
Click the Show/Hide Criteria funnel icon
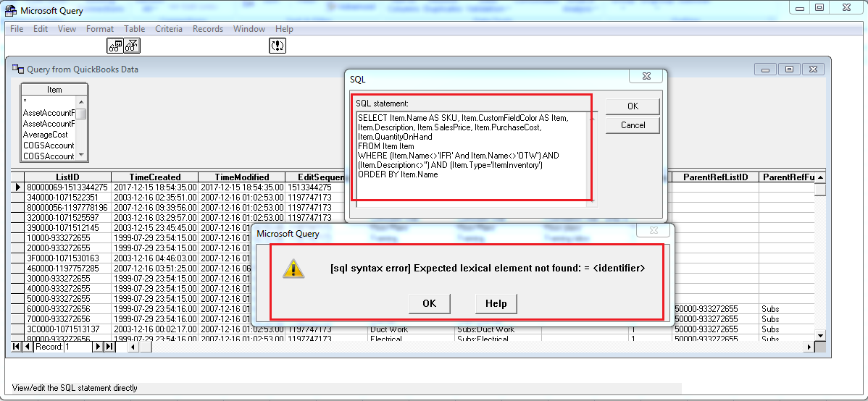132,46
